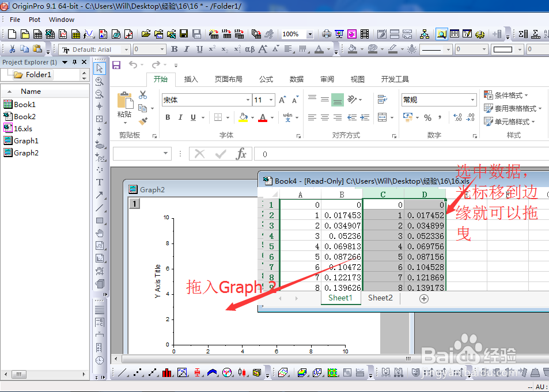The image size is (549, 392).
Task: Click the Undo arrow in Excel quick toolbar
Action: 132,64
